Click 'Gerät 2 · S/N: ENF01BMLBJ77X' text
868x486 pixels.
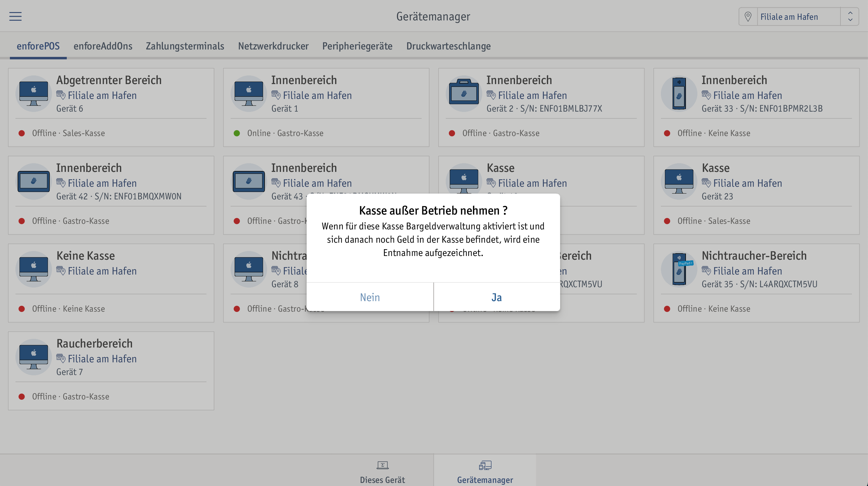click(x=544, y=109)
